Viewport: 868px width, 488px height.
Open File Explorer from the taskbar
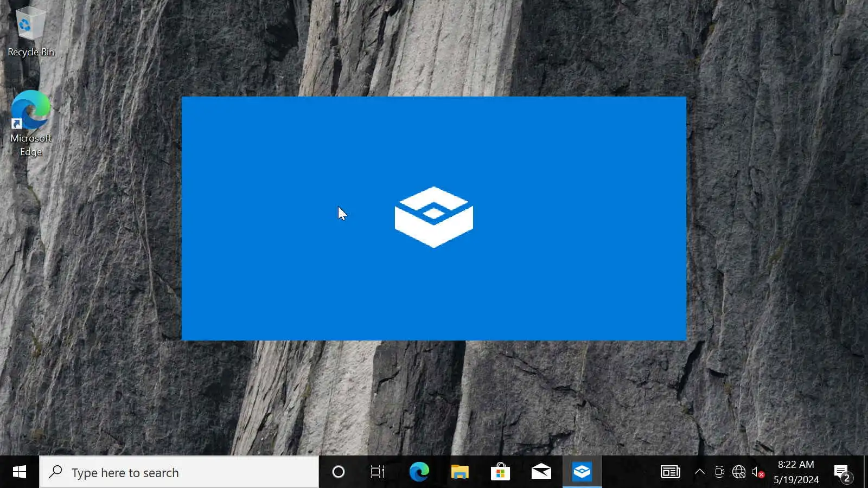click(x=460, y=472)
